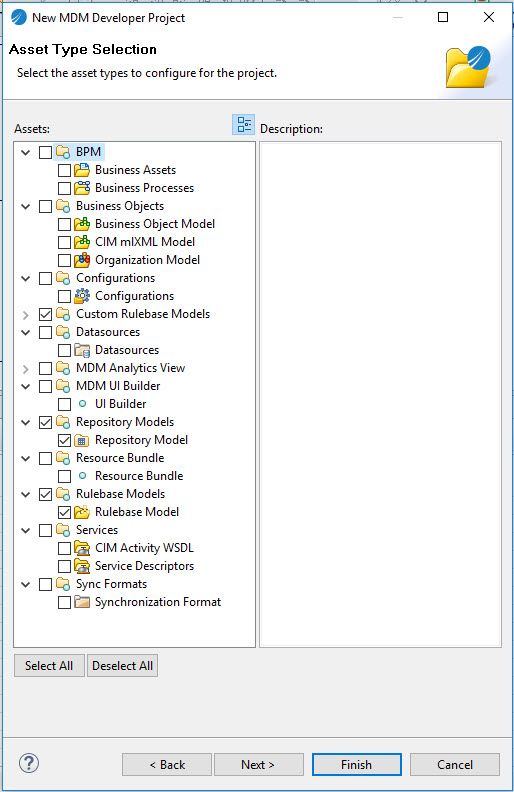514x792 pixels.
Task: Click the Organization Model icon
Action: (82, 260)
